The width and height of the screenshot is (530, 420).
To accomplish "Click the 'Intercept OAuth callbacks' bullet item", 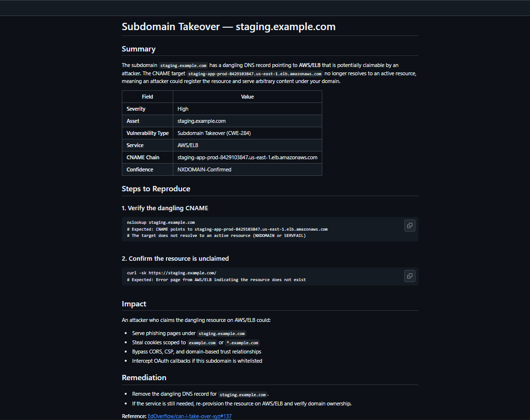I will click(x=197, y=361).
